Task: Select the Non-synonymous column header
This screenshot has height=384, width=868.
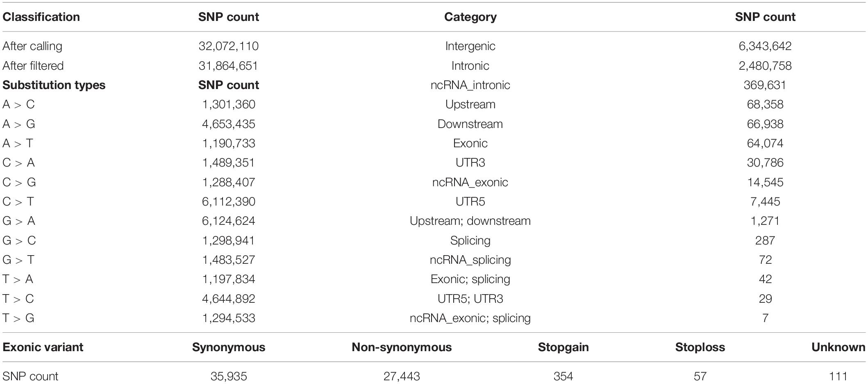Action: coord(402,347)
